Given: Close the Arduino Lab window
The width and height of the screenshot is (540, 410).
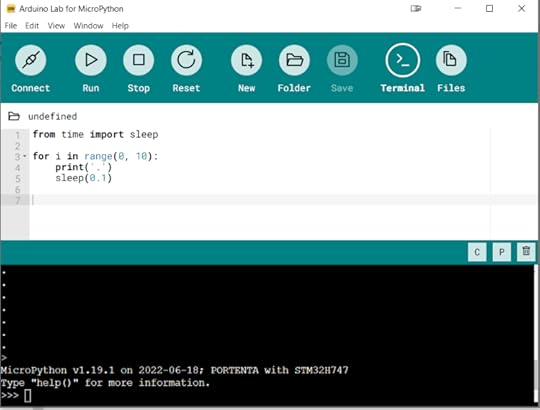Looking at the screenshot, I should pyautogui.click(x=521, y=9).
